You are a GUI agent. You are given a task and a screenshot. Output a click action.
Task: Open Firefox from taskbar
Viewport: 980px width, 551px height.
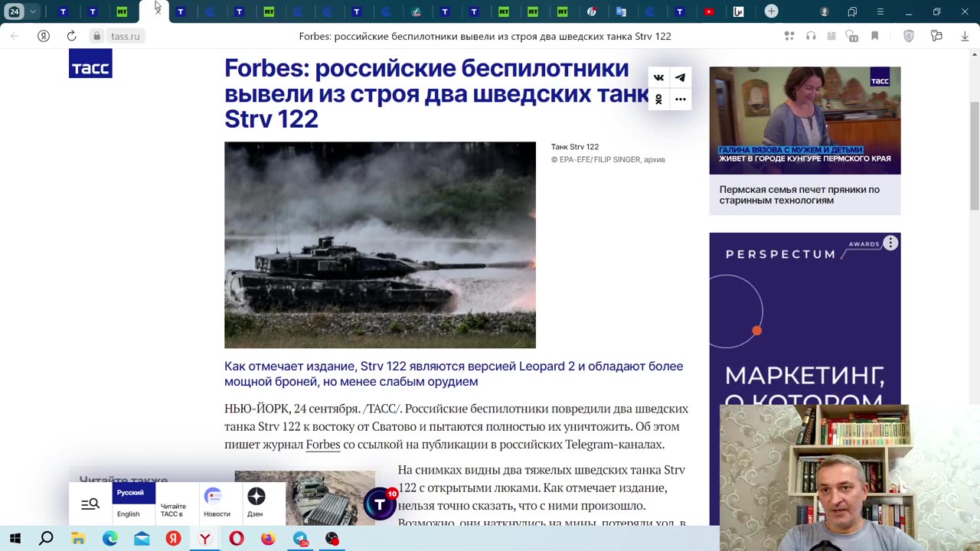click(x=268, y=539)
